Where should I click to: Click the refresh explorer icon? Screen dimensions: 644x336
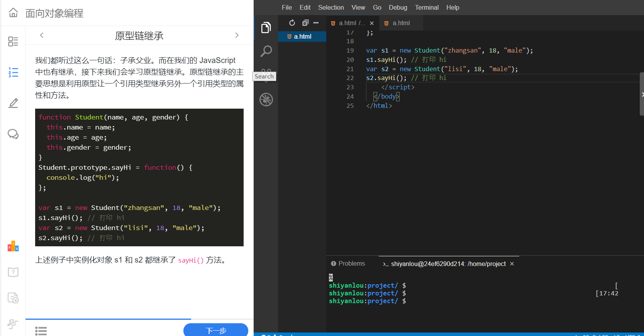292,23
